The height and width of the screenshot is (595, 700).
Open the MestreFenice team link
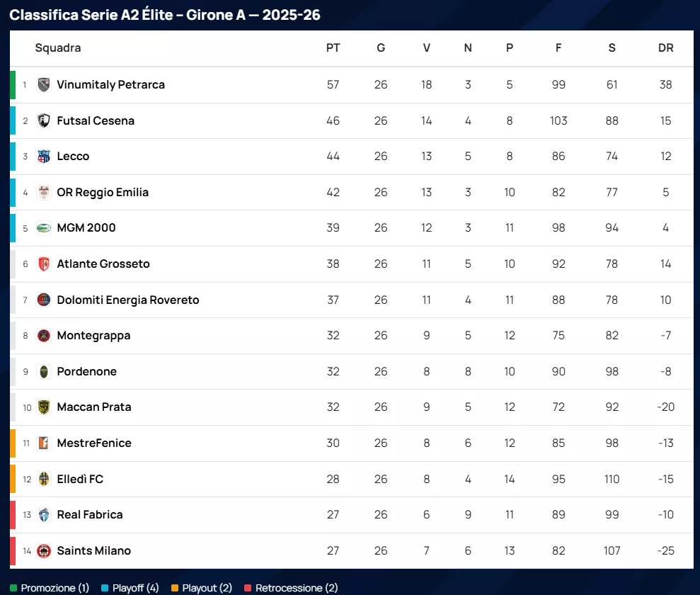[94, 443]
